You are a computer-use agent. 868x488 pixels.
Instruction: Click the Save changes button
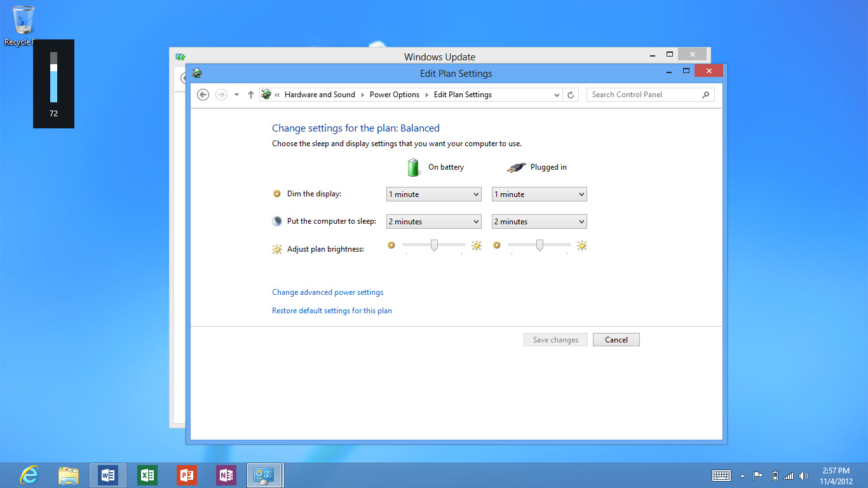(x=555, y=340)
